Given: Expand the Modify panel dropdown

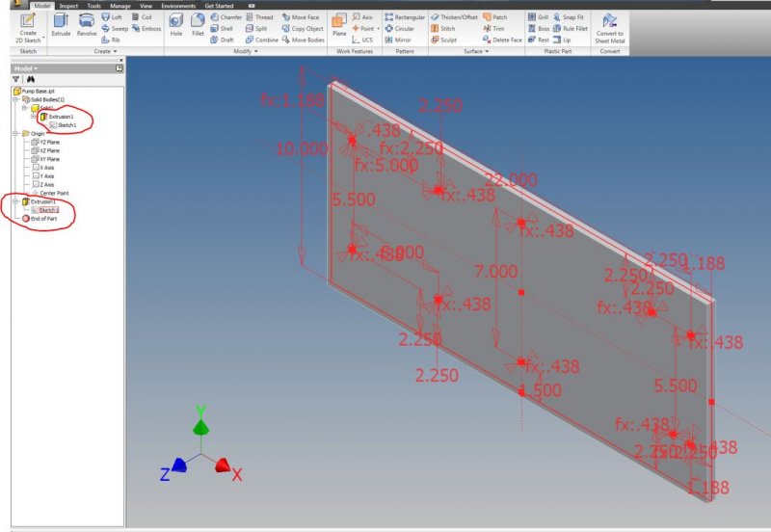Looking at the screenshot, I should 246,51.
